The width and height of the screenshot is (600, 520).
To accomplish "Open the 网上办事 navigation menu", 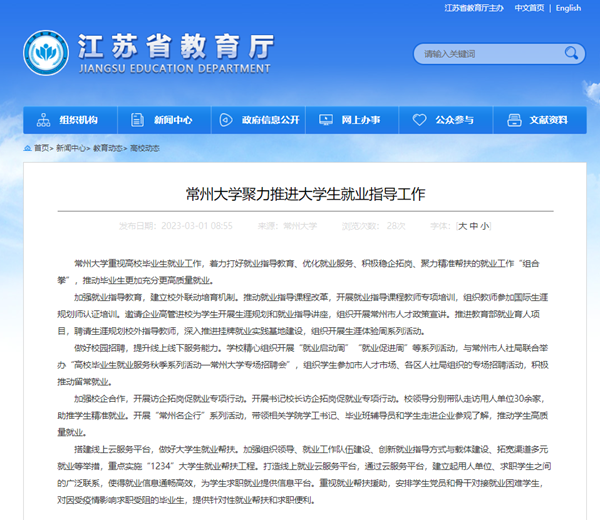I will (x=360, y=119).
